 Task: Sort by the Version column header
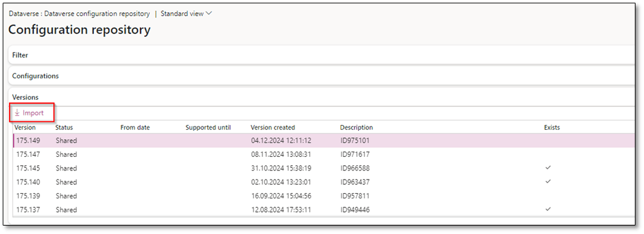25,128
